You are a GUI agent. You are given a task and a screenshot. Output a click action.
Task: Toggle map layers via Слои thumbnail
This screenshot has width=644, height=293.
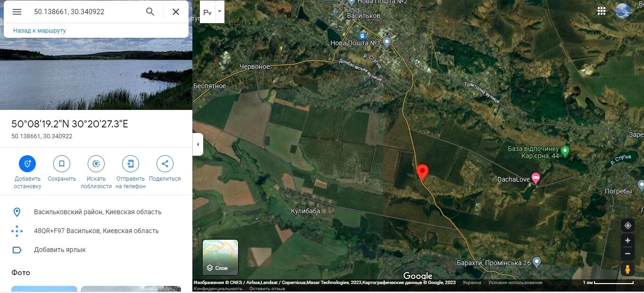coord(221,257)
